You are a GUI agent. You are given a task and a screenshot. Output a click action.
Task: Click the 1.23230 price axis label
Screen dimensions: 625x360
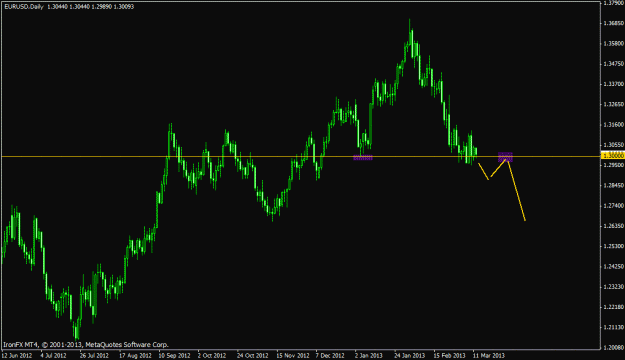point(614,287)
